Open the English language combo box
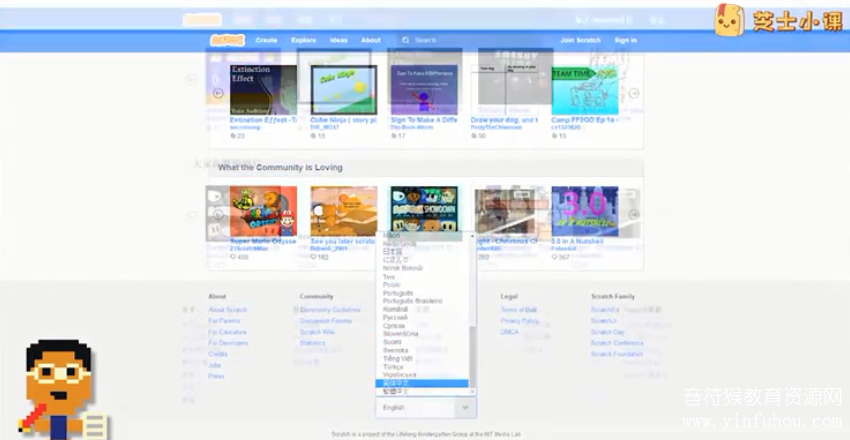850x440 pixels. pos(426,407)
